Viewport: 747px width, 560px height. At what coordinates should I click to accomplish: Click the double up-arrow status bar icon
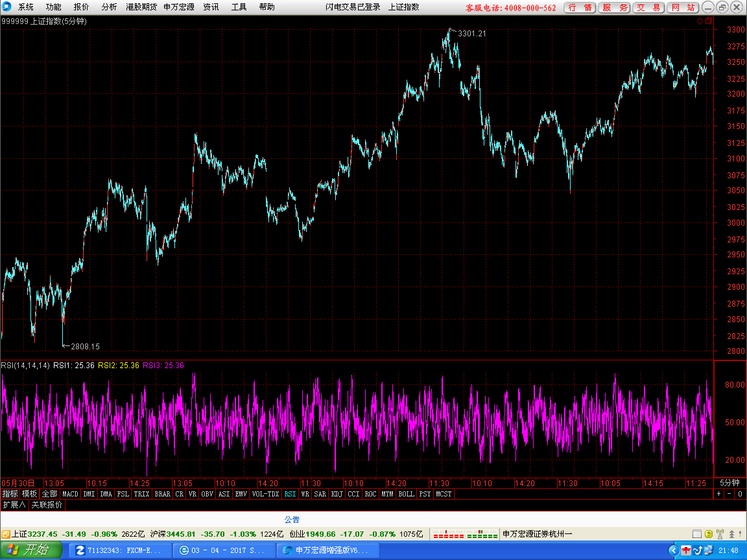731,534
